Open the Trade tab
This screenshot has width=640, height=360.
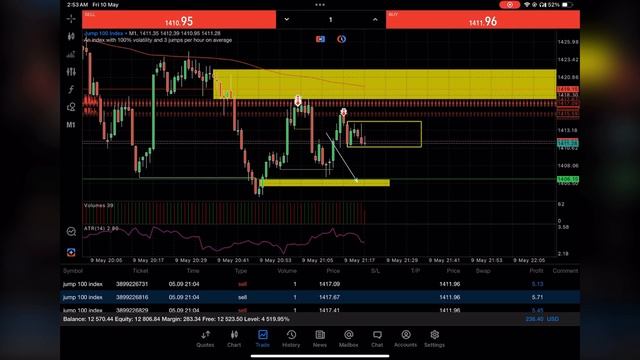pyautogui.click(x=263, y=339)
